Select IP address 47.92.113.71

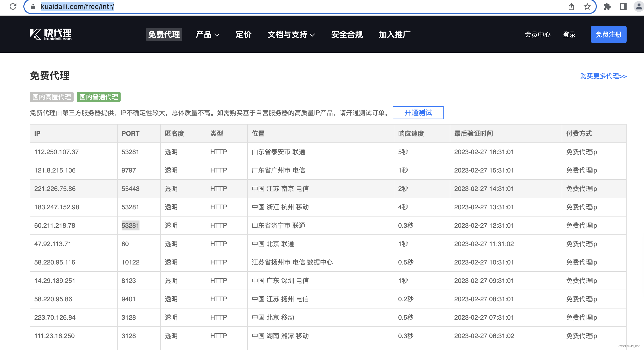pyautogui.click(x=53, y=244)
